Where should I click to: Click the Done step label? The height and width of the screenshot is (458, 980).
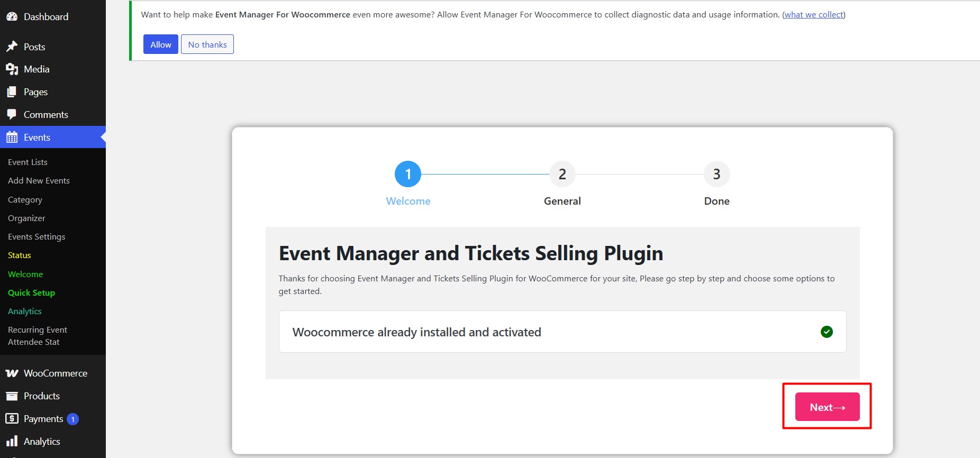pos(717,201)
